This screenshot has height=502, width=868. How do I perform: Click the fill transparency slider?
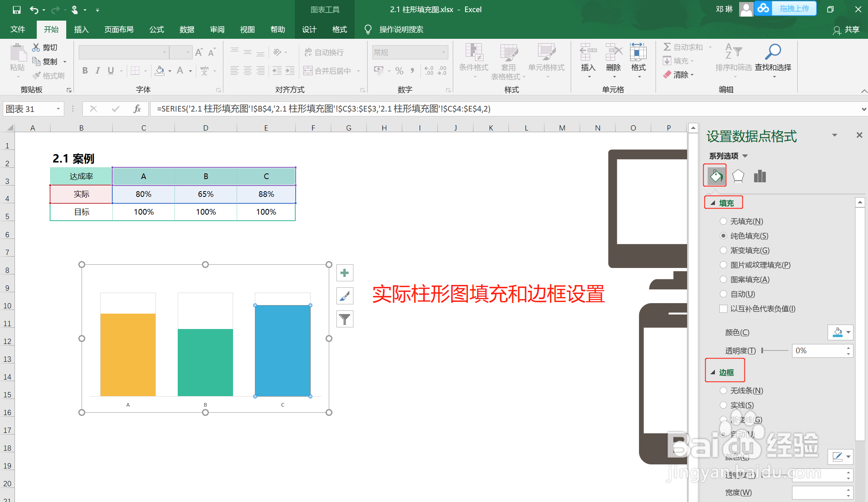[x=775, y=350]
